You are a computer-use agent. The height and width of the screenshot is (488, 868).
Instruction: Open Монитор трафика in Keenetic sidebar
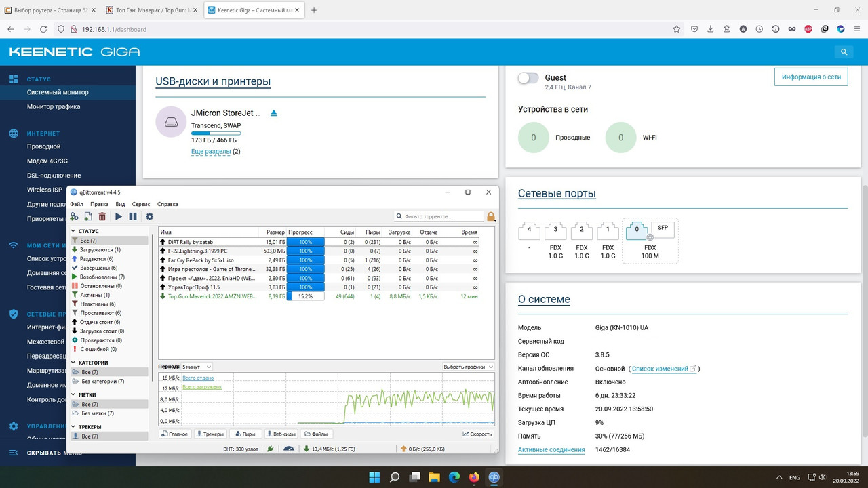54,106
